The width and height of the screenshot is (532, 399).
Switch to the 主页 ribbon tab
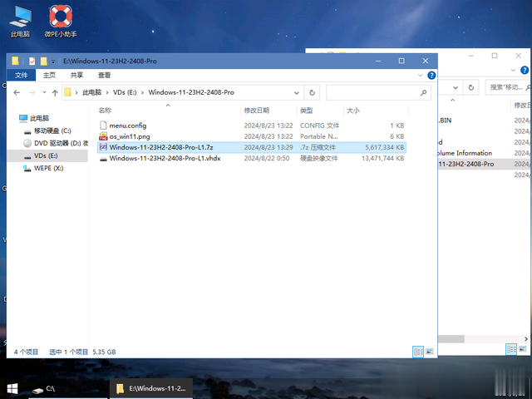pos(49,75)
